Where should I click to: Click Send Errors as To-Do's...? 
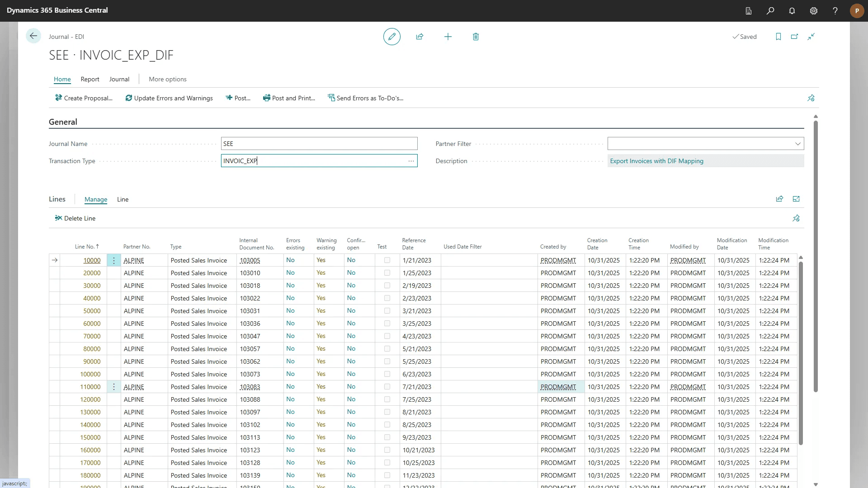365,98
